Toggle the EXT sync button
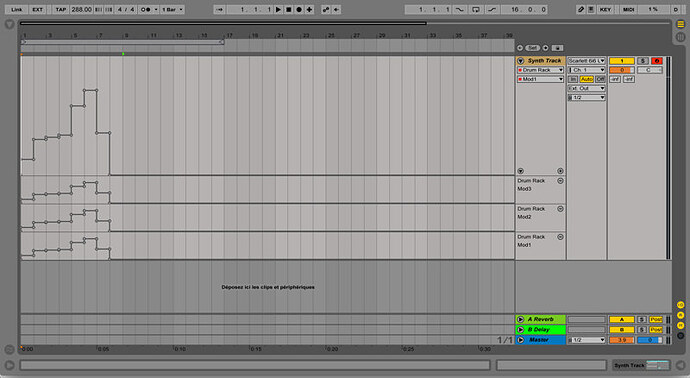 (x=37, y=9)
